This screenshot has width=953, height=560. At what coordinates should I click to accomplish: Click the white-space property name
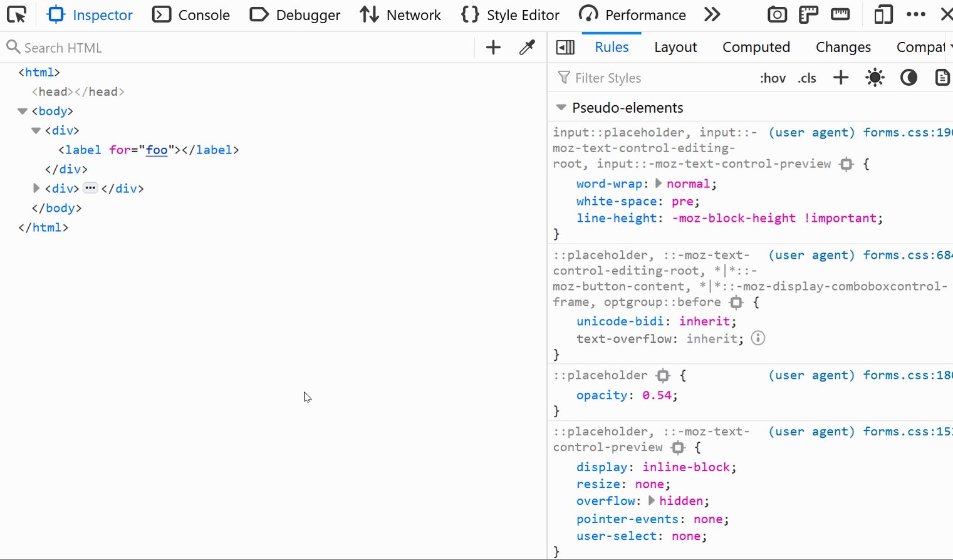(617, 201)
